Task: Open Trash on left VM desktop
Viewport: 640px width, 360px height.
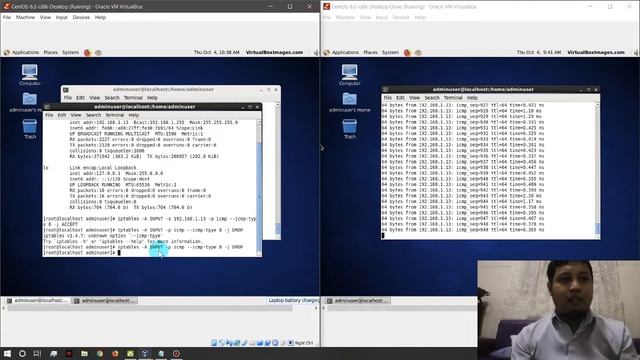Action: point(30,129)
